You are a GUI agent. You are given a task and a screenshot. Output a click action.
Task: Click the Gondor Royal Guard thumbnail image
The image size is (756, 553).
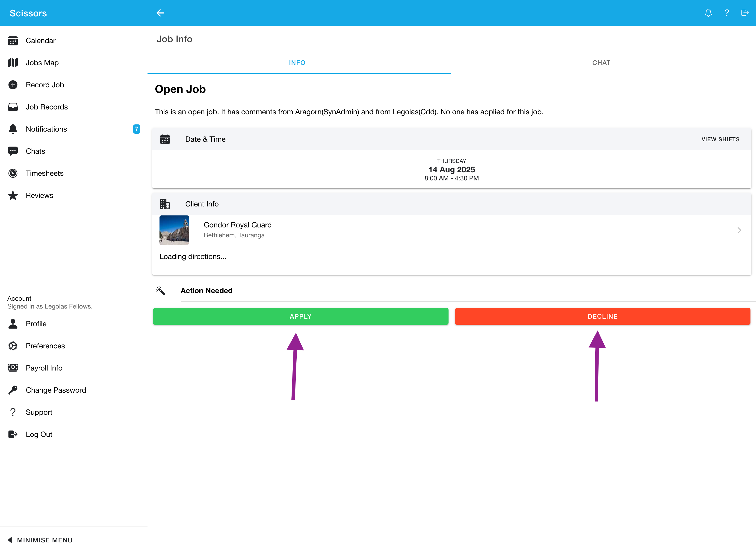(x=174, y=230)
